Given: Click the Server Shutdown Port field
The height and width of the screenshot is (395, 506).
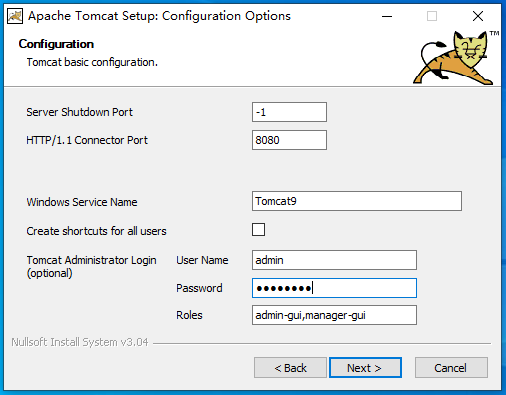Looking at the screenshot, I should 289,112.
